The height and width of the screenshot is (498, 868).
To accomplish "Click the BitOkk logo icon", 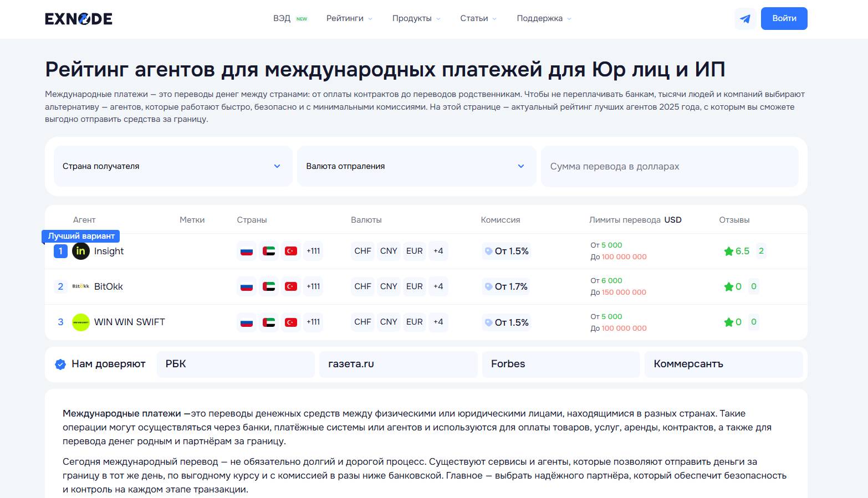I will 81,286.
